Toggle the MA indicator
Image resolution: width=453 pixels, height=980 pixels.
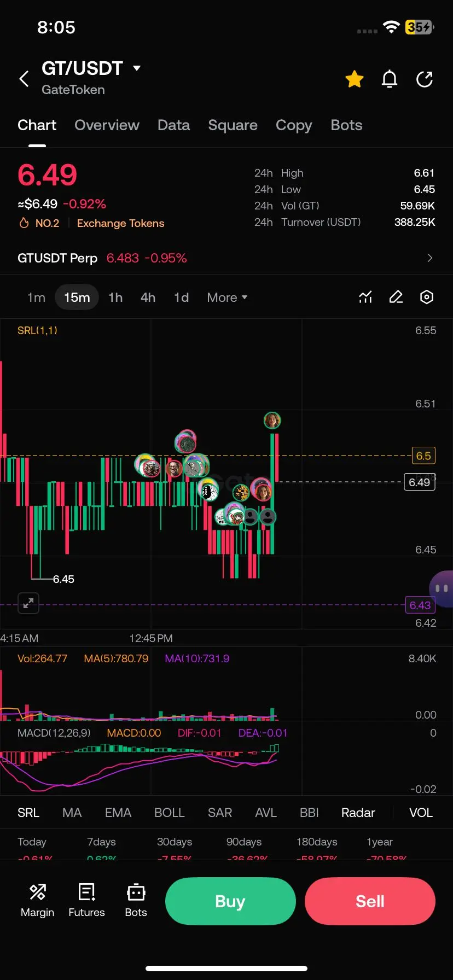[x=72, y=813]
